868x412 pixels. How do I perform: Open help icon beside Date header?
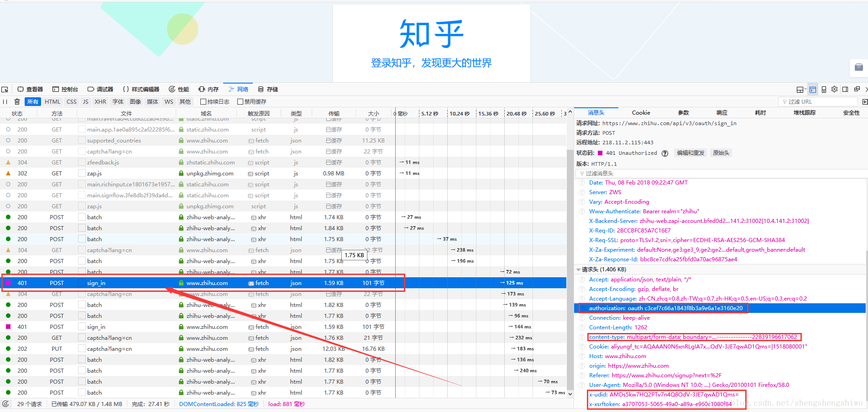click(x=582, y=183)
